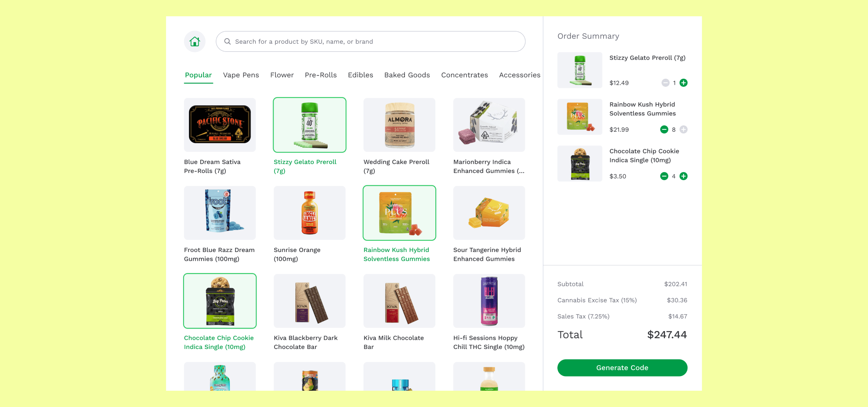Add Wedding Cake Preroll product tile
The height and width of the screenshot is (407, 868).
[x=399, y=137]
